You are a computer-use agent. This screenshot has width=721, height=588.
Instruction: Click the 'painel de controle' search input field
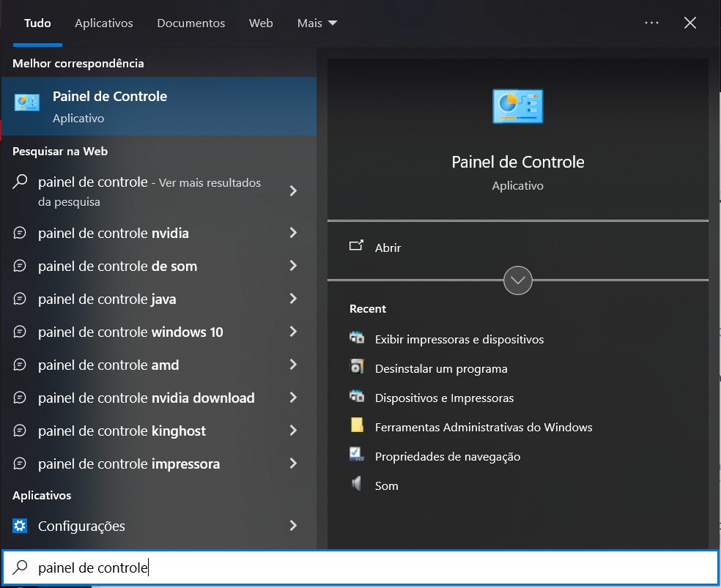tap(360, 567)
